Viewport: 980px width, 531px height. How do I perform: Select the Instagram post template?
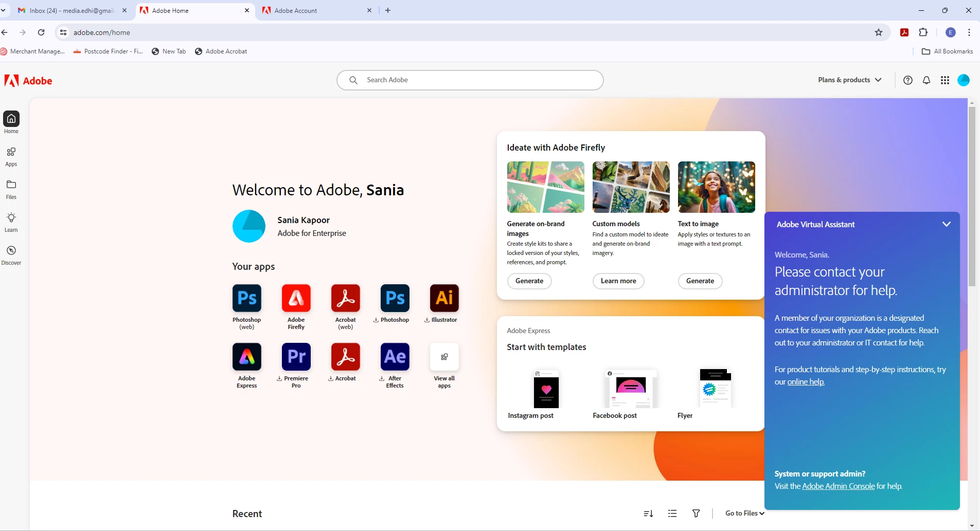546,389
